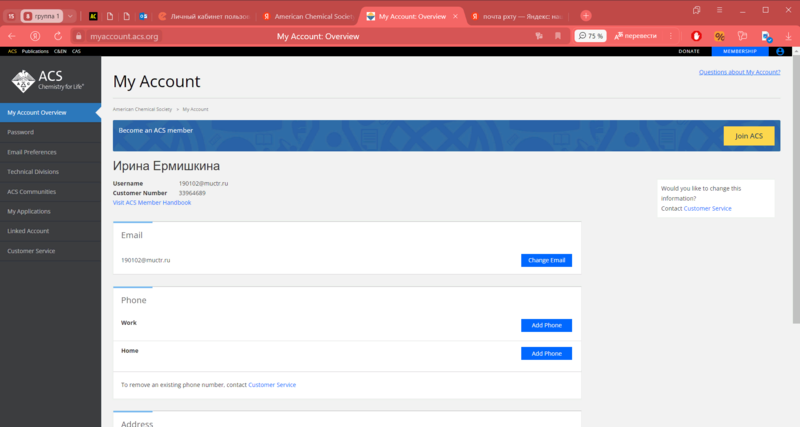Screen dimensions: 800x427
Task: Open the Yandex home button icon
Action: coord(35,36)
